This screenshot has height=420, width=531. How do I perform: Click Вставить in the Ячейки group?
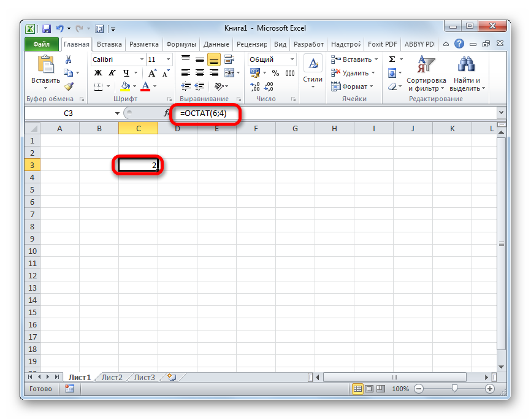[x=354, y=59]
